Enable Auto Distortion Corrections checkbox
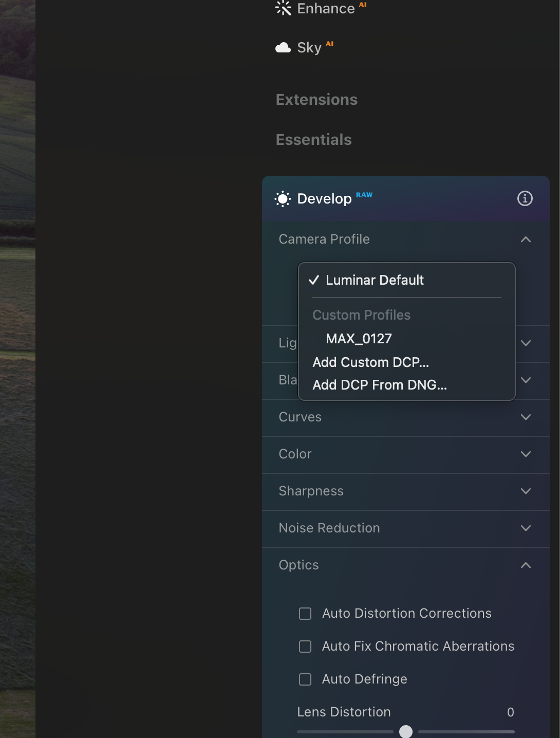Viewport: 560px width, 738px height. (x=305, y=614)
